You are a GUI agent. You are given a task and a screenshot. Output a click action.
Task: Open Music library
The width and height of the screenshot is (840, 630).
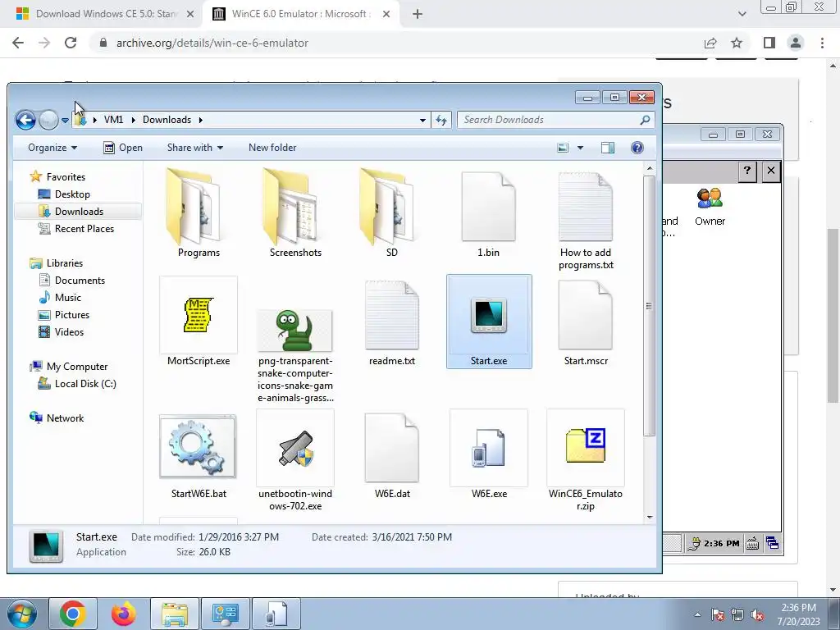point(59,297)
